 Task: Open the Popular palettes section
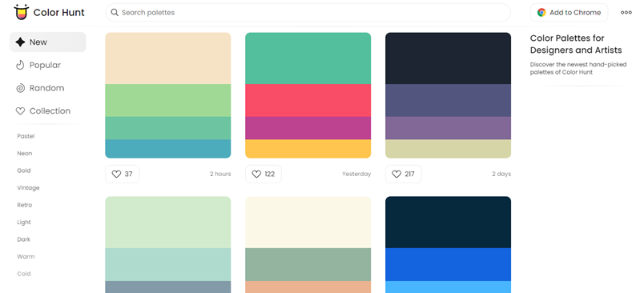pyautogui.click(x=47, y=66)
